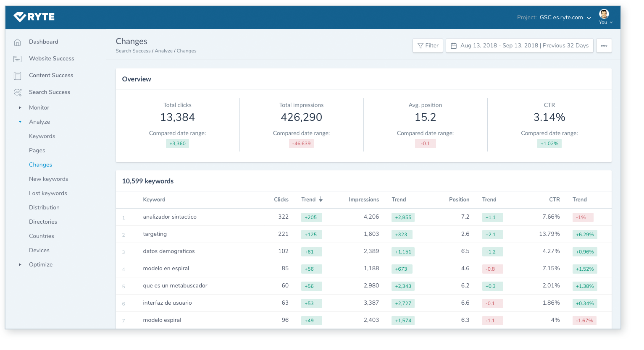644x350 pixels.
Task: Open Website Success
Action: tap(52, 59)
